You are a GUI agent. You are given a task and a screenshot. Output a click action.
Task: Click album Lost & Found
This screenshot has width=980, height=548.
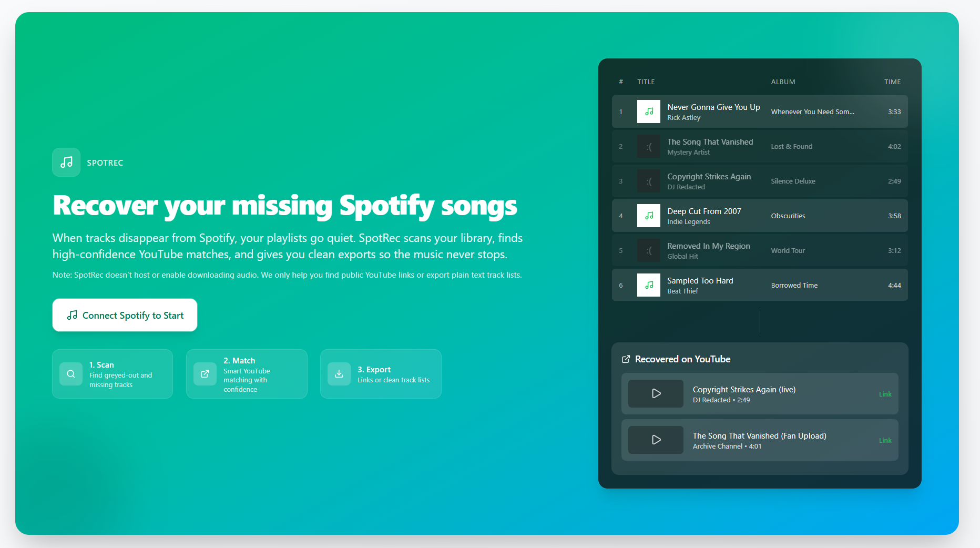(x=792, y=146)
